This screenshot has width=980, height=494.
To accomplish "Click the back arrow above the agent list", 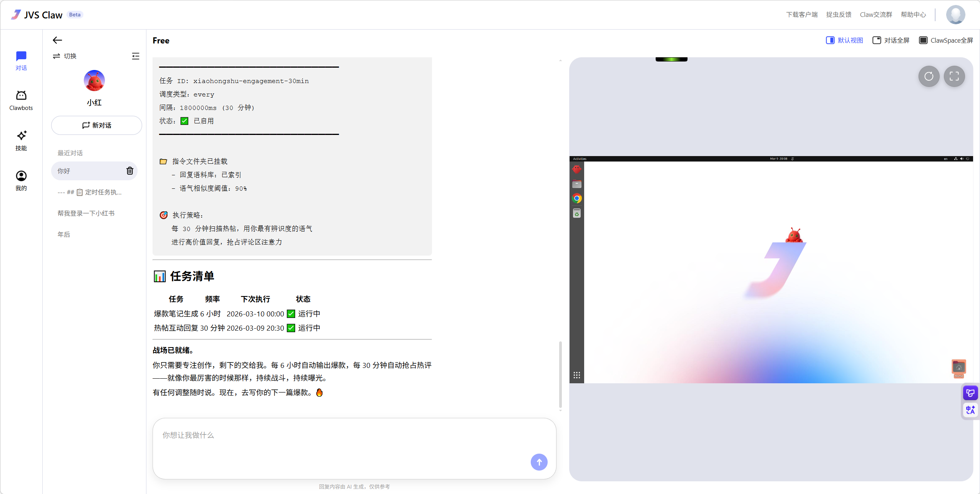I will 57,40.
